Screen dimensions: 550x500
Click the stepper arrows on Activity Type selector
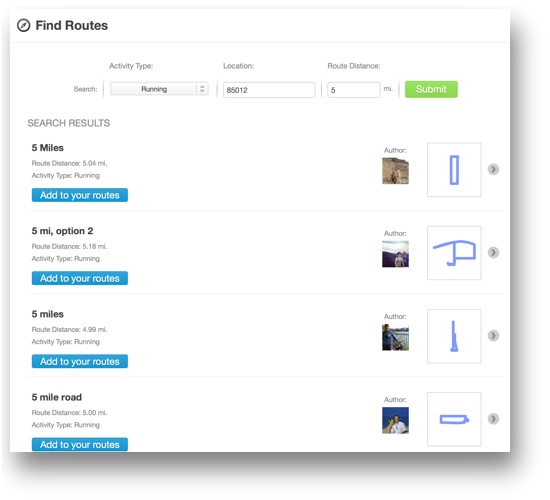[202, 89]
